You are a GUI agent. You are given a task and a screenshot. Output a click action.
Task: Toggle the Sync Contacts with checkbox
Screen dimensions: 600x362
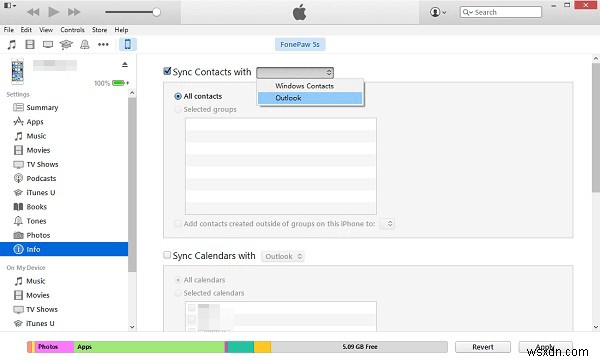(x=167, y=71)
